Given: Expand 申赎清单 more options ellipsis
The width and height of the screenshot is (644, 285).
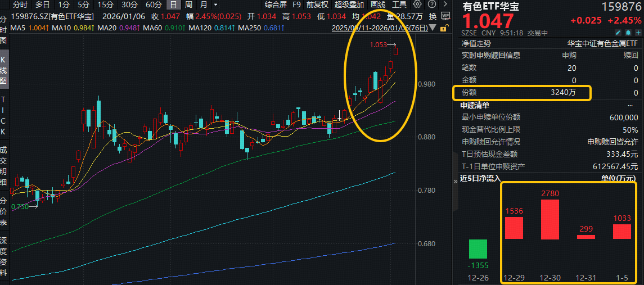Looking at the screenshot, I should [630, 105].
